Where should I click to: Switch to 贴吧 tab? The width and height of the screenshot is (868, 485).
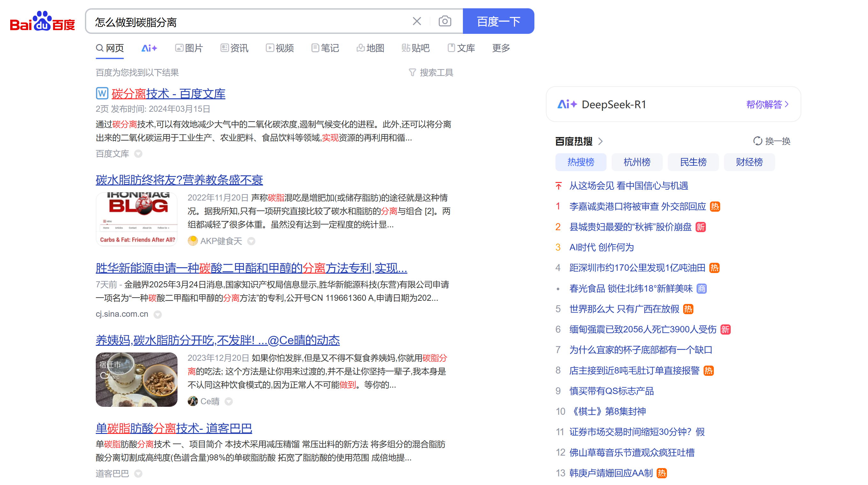coord(415,48)
